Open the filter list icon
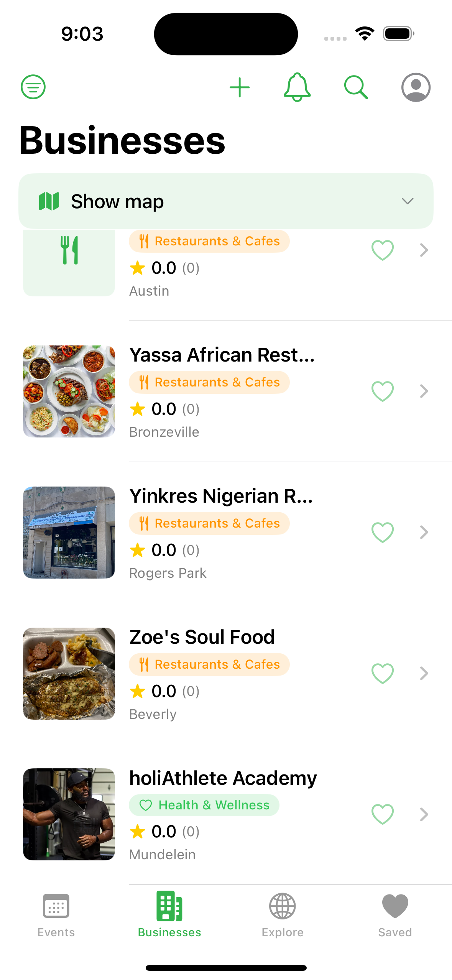Viewport: 452px width, 980px height. pos(33,87)
